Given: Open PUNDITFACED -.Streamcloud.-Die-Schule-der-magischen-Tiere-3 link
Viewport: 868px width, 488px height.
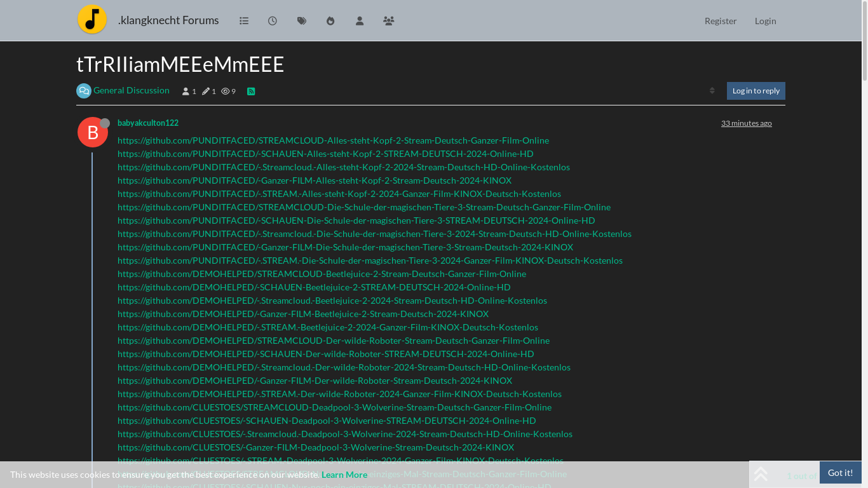Looking at the screenshot, I should 374,234.
